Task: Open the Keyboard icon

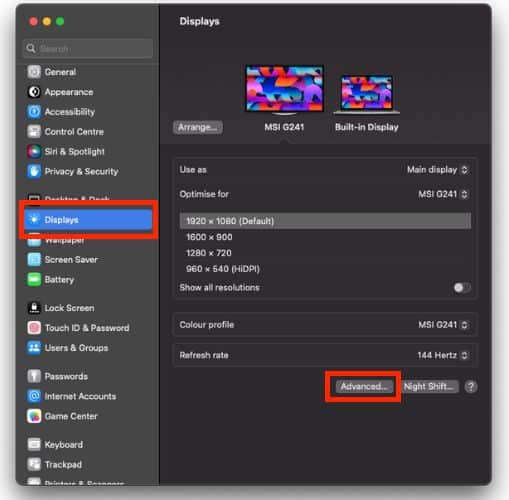Action: coord(34,444)
